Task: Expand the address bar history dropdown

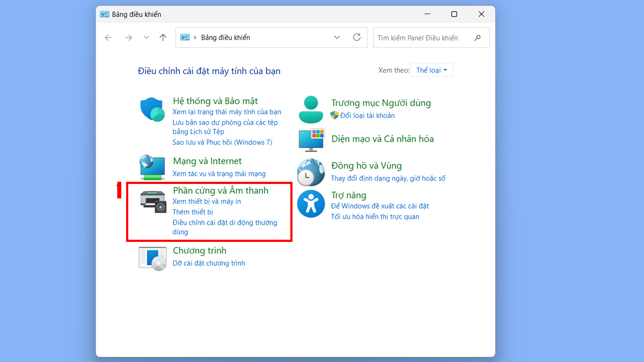Action: click(337, 38)
